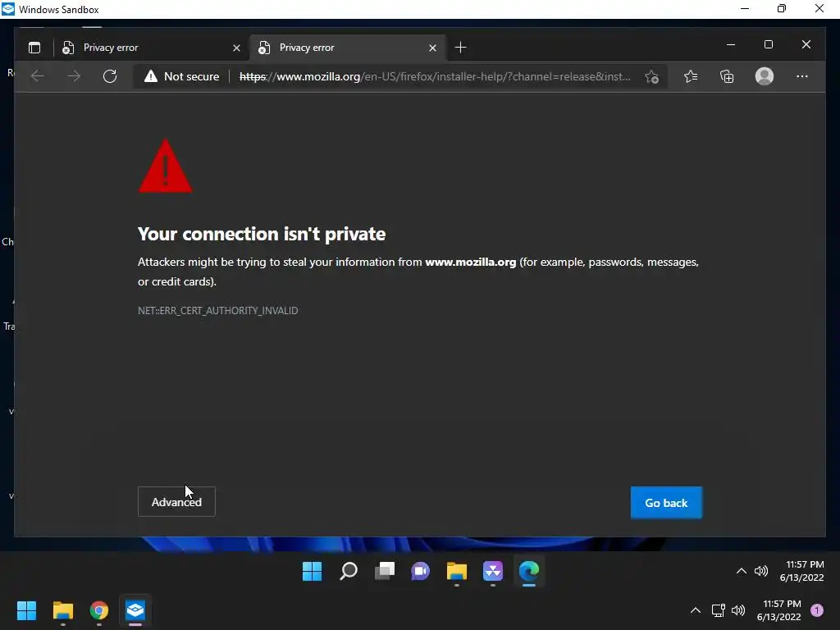
Task: Open the Favorites list icon
Action: pos(691,76)
